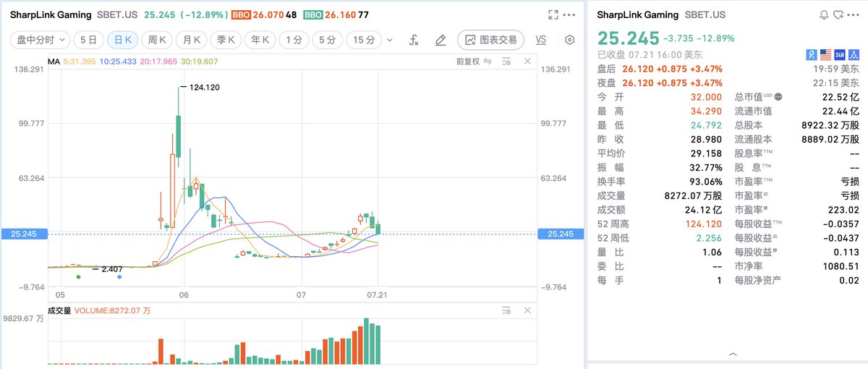Select the 15分 minute chart

[363, 41]
